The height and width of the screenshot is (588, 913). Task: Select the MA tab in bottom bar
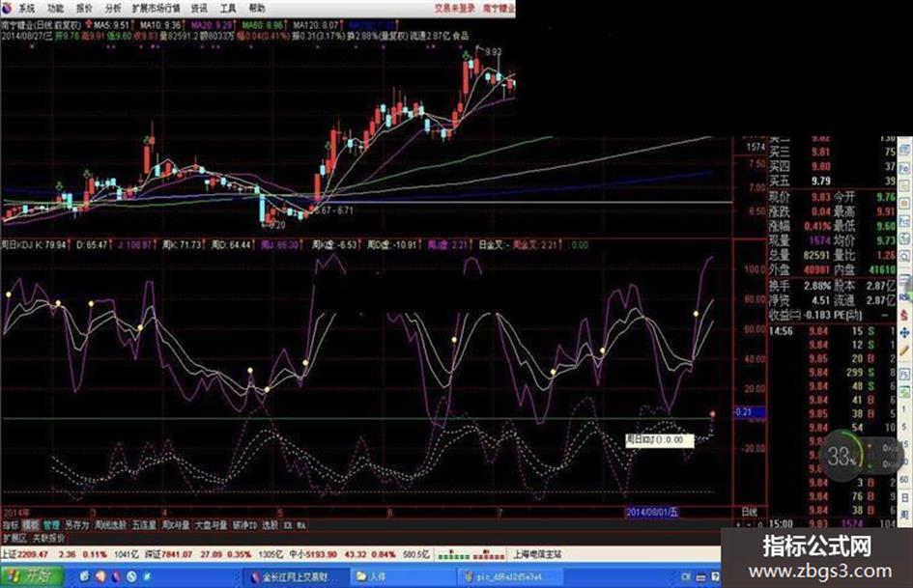click(301, 525)
